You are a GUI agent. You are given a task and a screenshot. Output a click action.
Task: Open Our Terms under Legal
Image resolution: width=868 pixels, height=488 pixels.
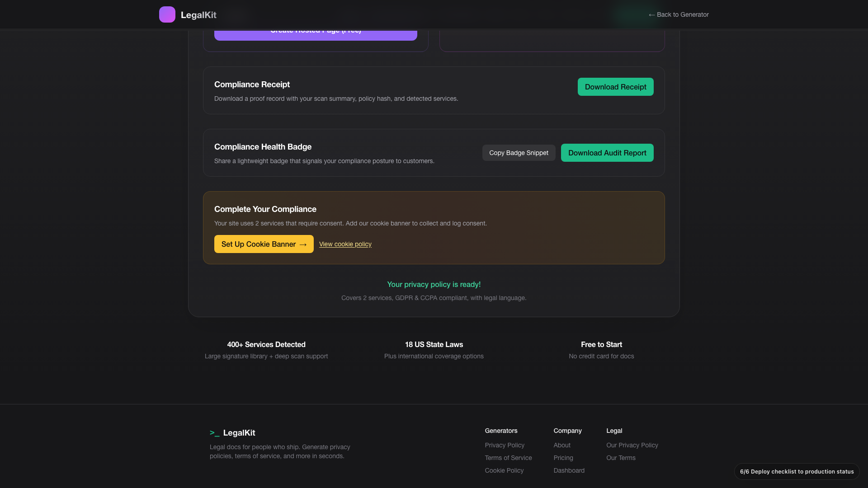pos(620,458)
